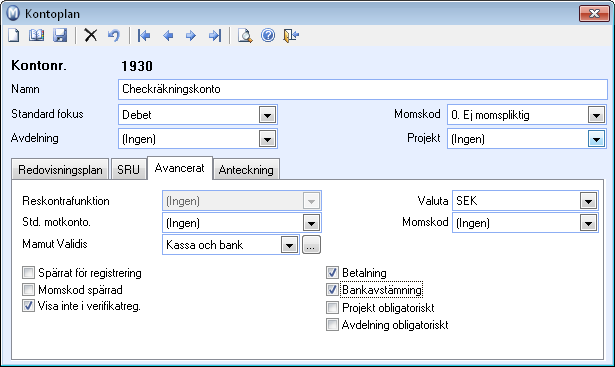Open the Projekt dropdown
This screenshot has width=615, height=367.
(596, 139)
